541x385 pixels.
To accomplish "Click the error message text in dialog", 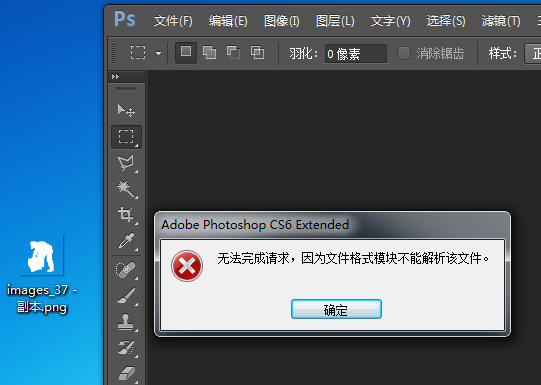I will coord(353,258).
